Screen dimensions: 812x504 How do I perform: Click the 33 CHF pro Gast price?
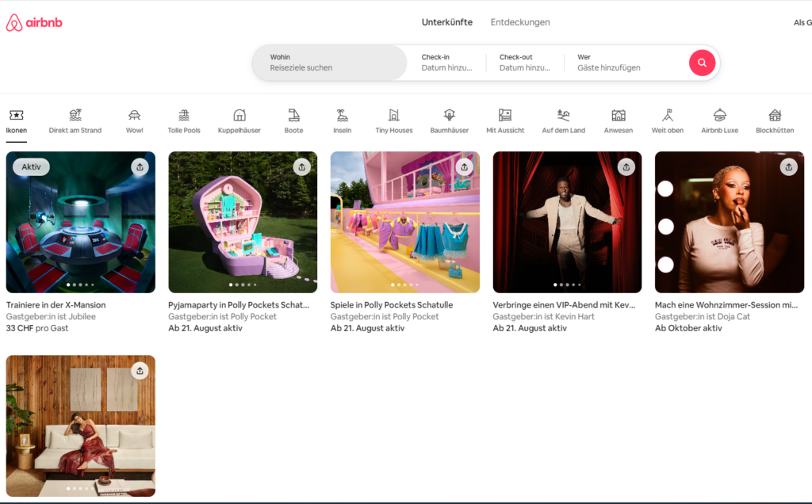[x=36, y=328]
